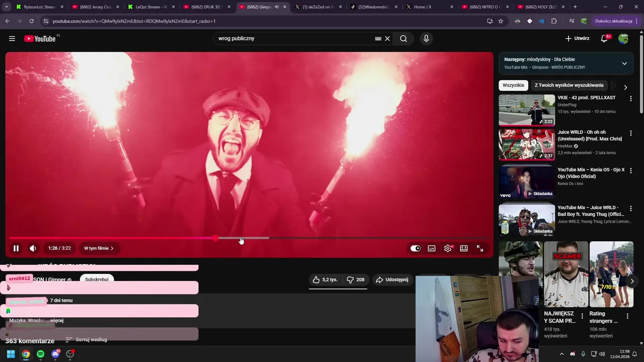
Task: Toggle subtitles with the captions icon
Action: (432, 248)
